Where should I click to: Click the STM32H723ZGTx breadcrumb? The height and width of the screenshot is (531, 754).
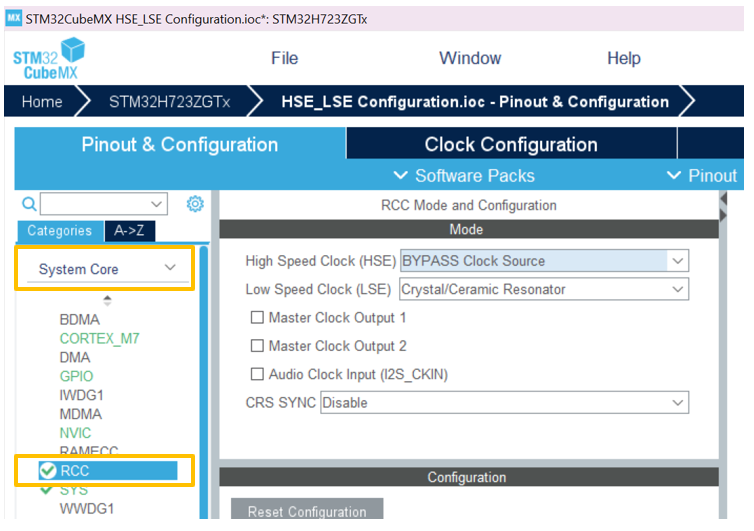click(169, 101)
